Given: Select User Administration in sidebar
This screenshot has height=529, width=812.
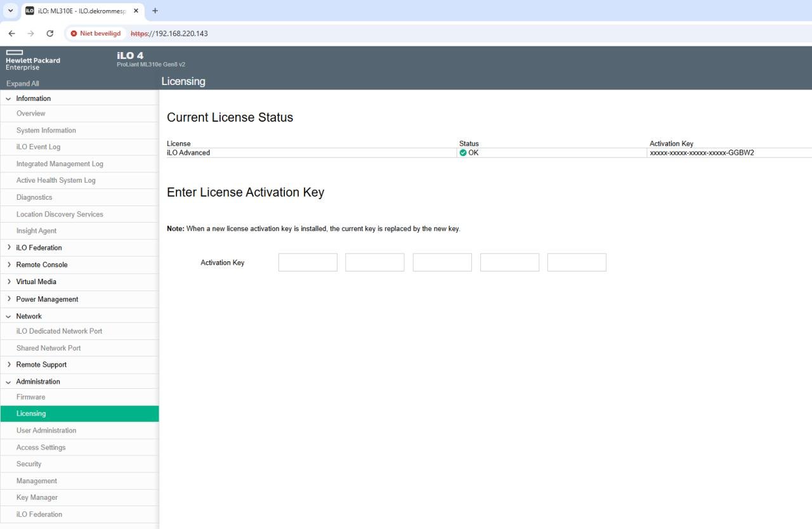Looking at the screenshot, I should 46,431.
